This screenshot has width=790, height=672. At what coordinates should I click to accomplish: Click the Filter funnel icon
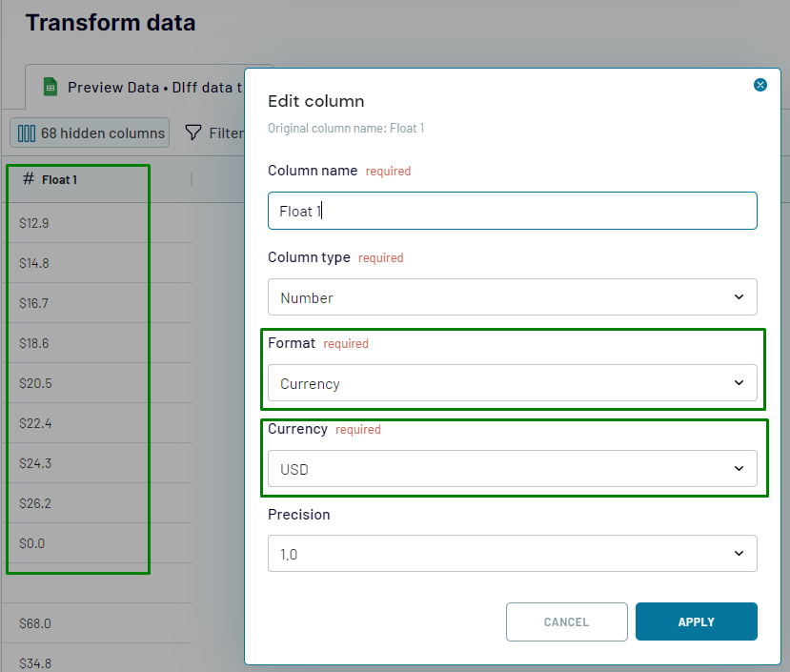192,132
